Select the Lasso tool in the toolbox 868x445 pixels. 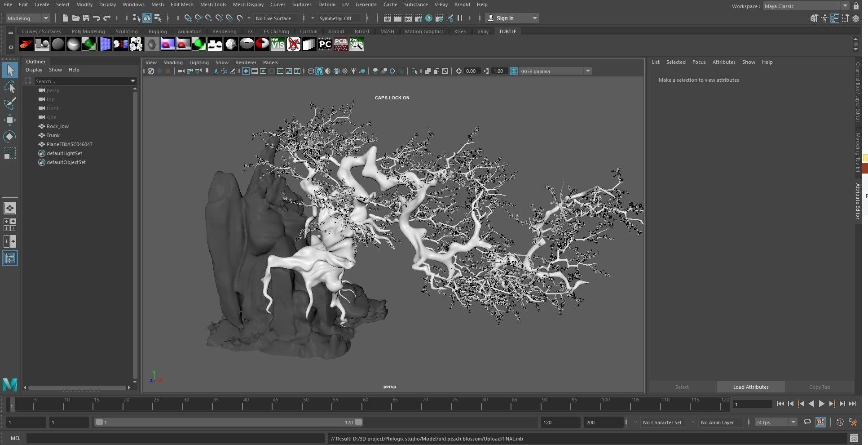[x=10, y=86]
